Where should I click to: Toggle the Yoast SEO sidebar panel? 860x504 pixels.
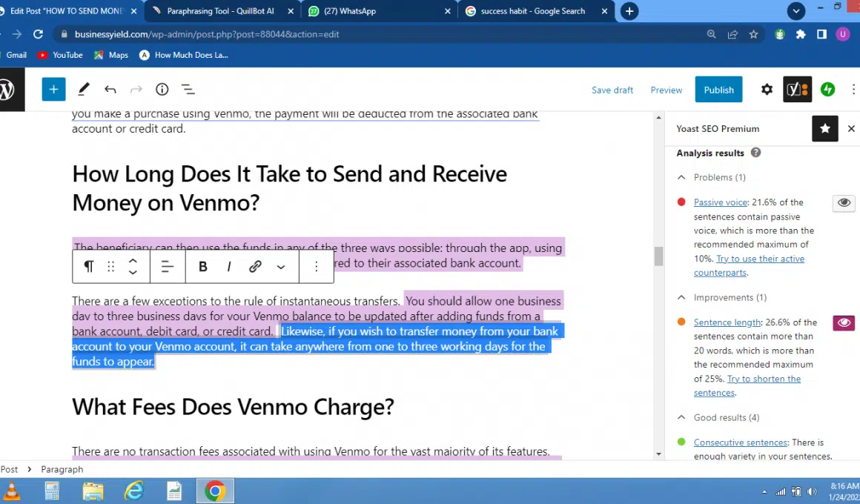(x=797, y=90)
